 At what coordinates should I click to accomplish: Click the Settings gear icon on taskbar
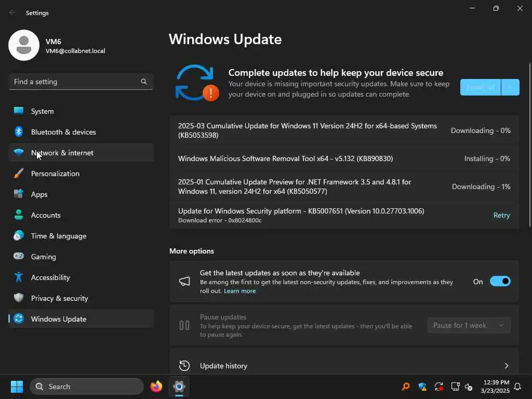(179, 387)
